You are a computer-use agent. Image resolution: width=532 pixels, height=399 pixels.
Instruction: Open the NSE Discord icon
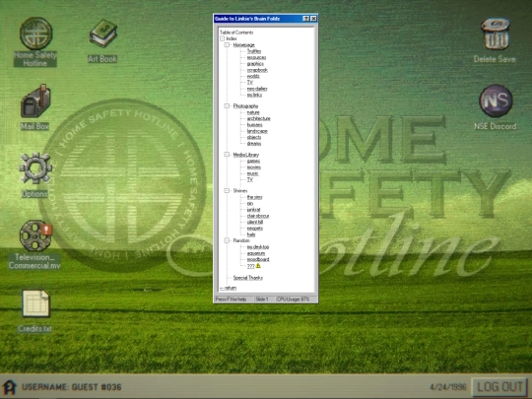496,100
